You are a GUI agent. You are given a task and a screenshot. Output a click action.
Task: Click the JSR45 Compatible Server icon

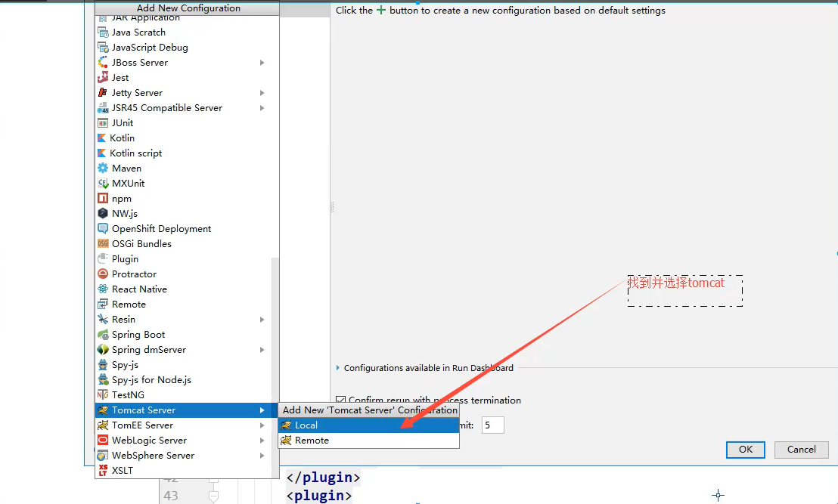(x=103, y=108)
